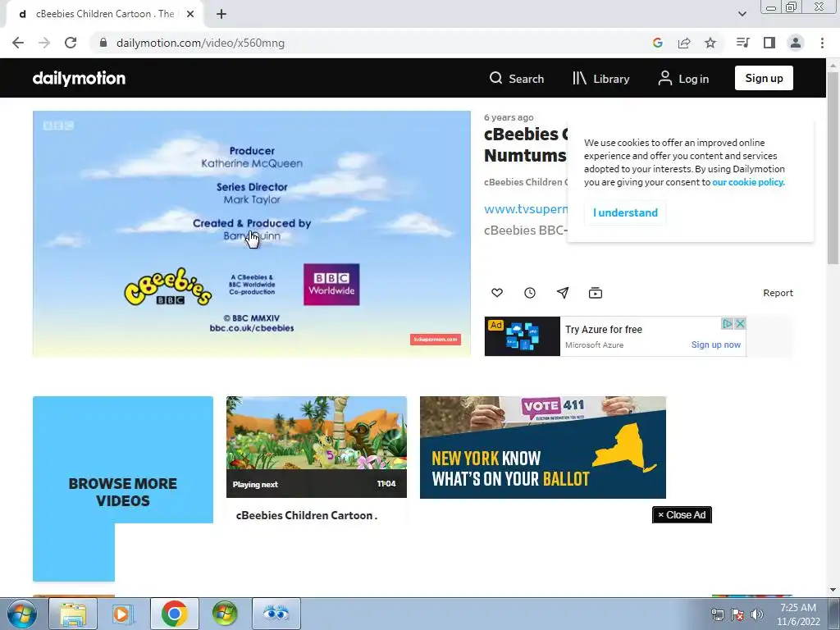Click Browse More Videos tile

click(x=123, y=492)
